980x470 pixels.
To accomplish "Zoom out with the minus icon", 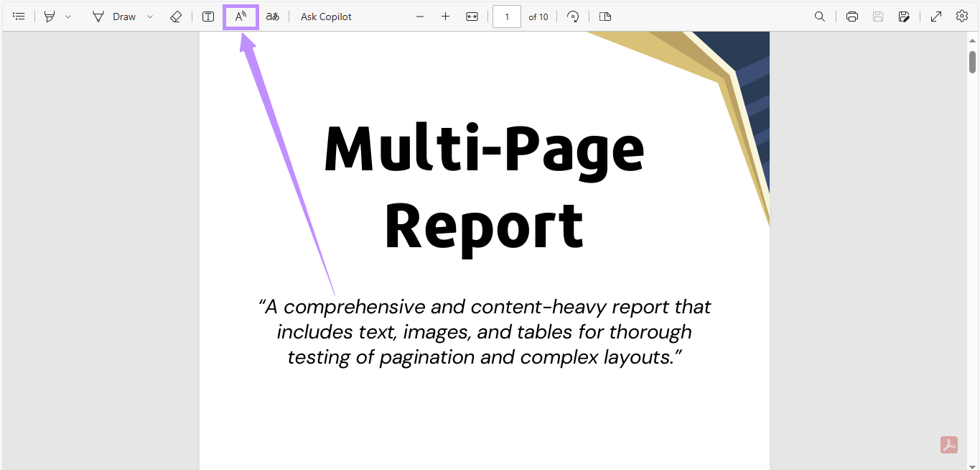I will pyautogui.click(x=420, y=17).
